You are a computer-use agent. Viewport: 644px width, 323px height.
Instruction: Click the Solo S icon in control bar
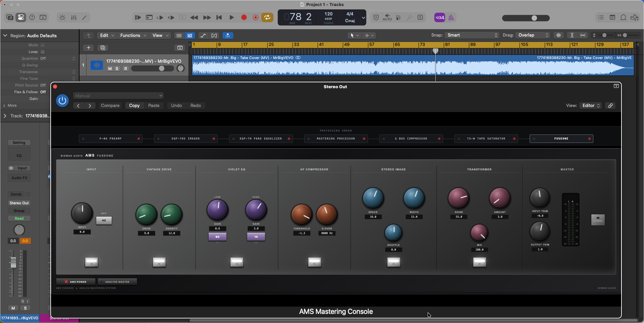(420, 17)
